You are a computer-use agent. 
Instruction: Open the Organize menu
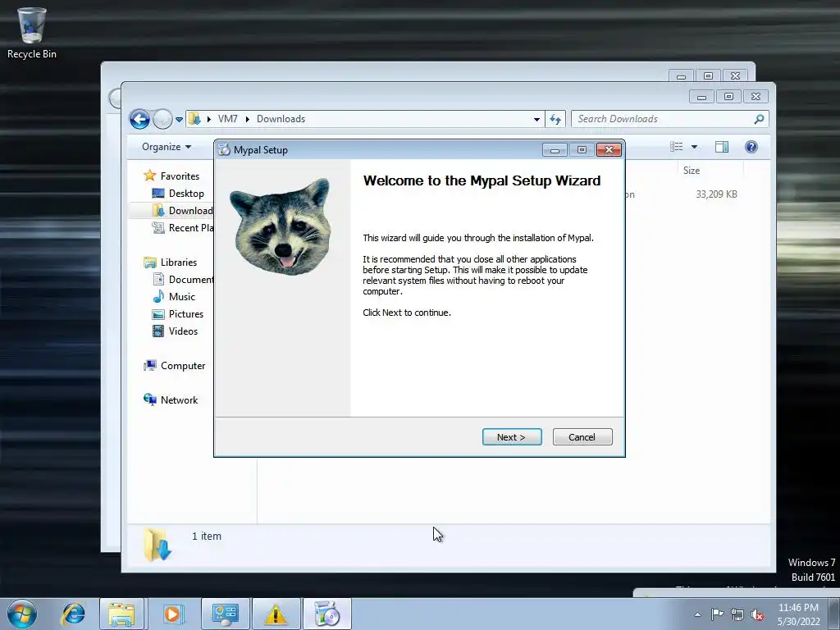point(166,147)
